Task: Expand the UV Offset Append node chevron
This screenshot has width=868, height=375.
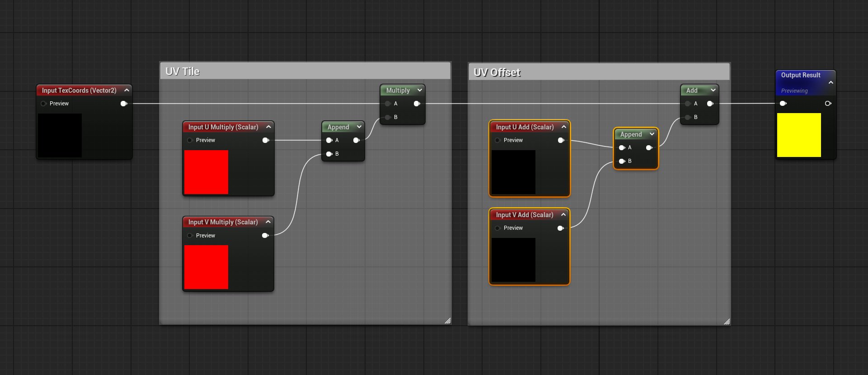Action: (x=652, y=134)
